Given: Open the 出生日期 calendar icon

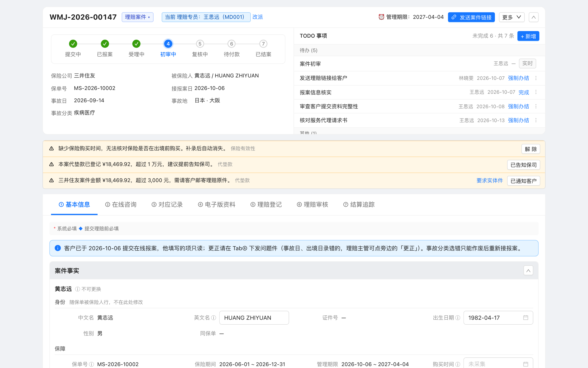Looking at the screenshot, I should click(x=526, y=318).
